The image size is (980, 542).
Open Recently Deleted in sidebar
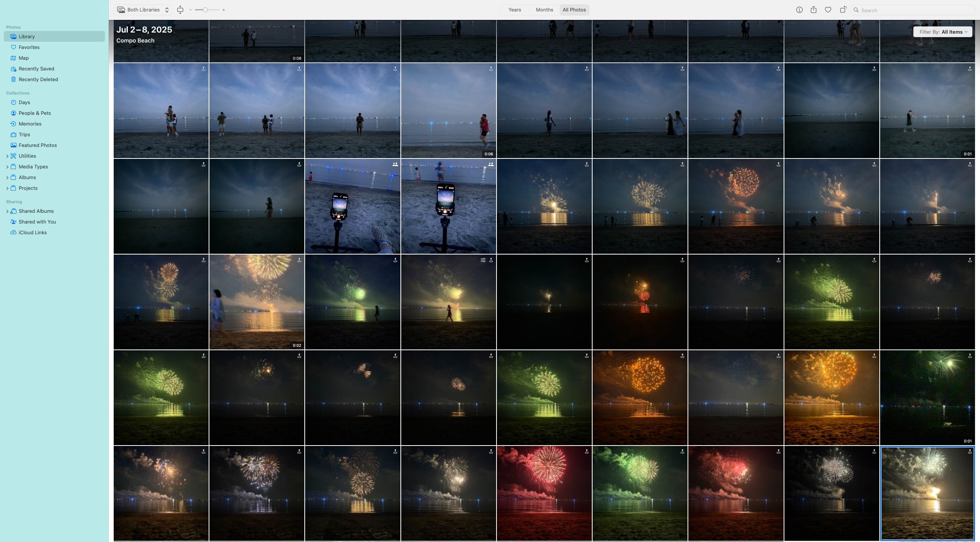tap(38, 79)
